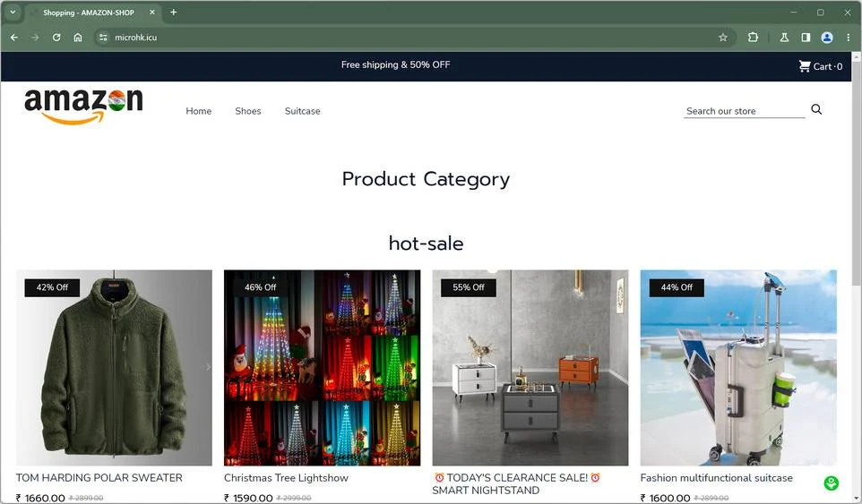Toggle the browser side panel

pyautogui.click(x=806, y=38)
